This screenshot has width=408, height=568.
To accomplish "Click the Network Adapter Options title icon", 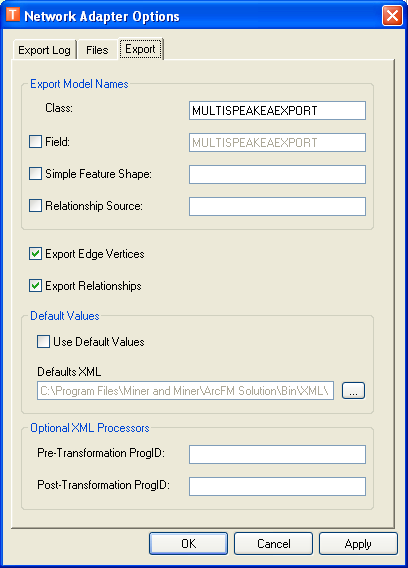I will tap(13, 15).
